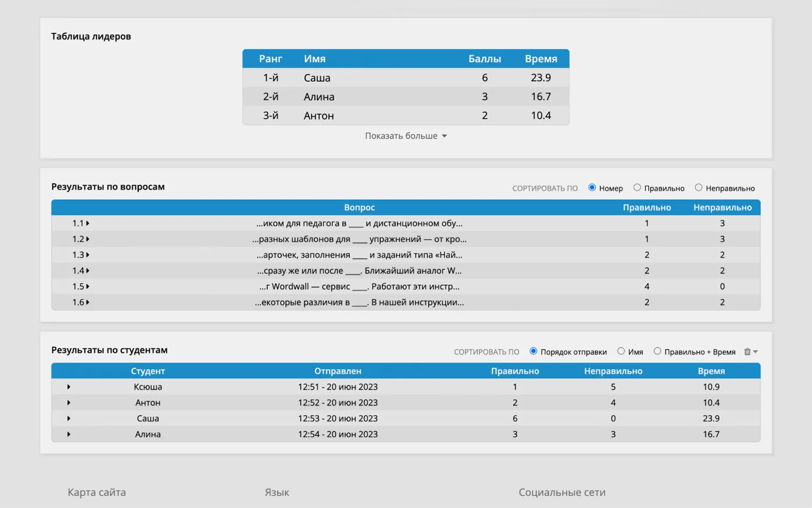The height and width of the screenshot is (508, 812).
Task: Select Порядок отправки sort option
Action: tap(534, 351)
